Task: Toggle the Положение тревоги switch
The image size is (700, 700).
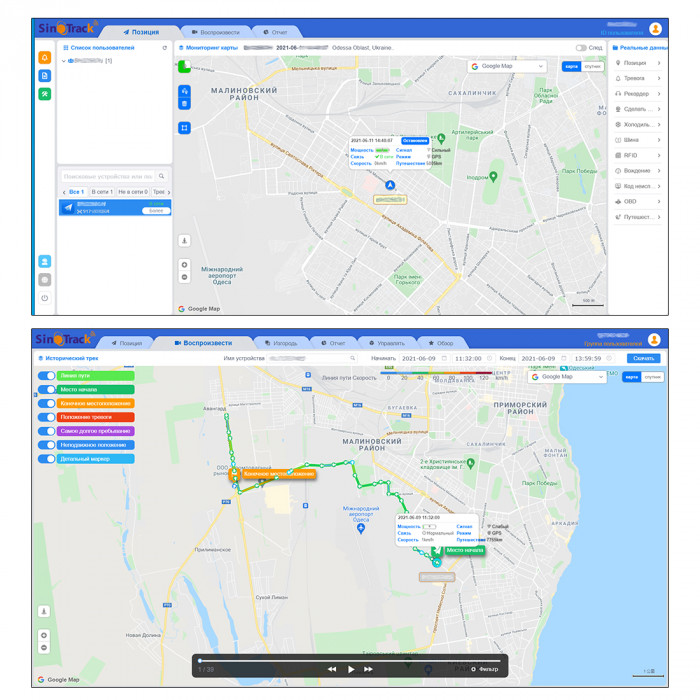Action: 46,417
